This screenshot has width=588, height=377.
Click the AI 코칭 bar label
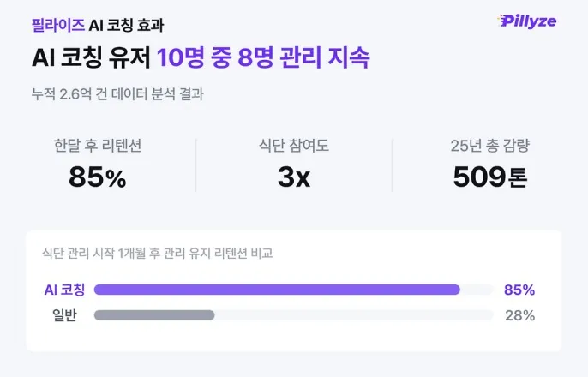click(64, 290)
